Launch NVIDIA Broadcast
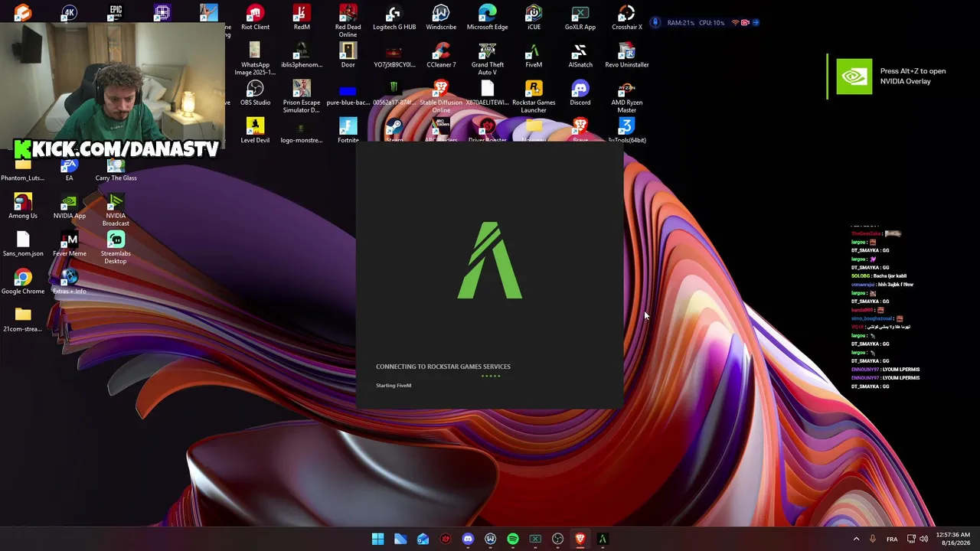The width and height of the screenshot is (980, 551). click(x=116, y=210)
